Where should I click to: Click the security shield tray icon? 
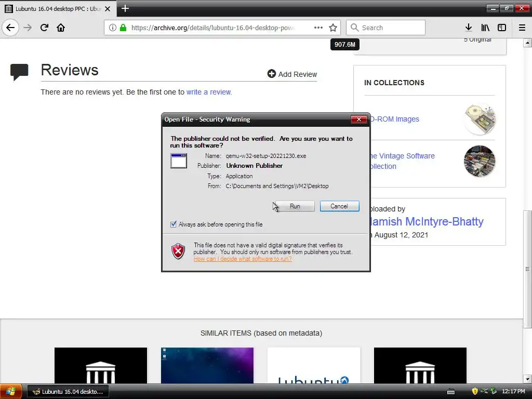click(475, 392)
